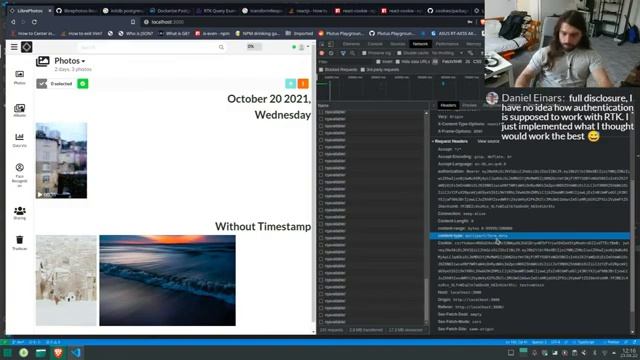Image resolution: width=640 pixels, height=360 pixels.
Task: Toggle the select-all checkmark button
Action: point(42,84)
